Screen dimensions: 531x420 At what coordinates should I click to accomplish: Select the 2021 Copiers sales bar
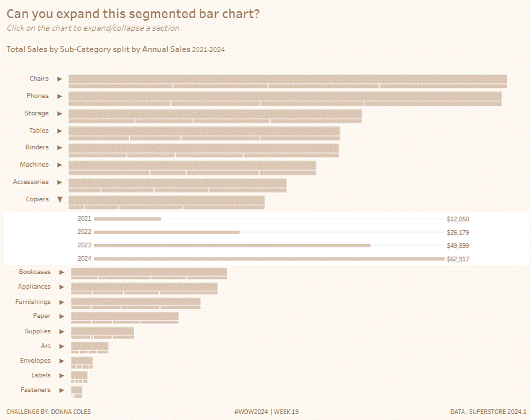[x=127, y=219]
